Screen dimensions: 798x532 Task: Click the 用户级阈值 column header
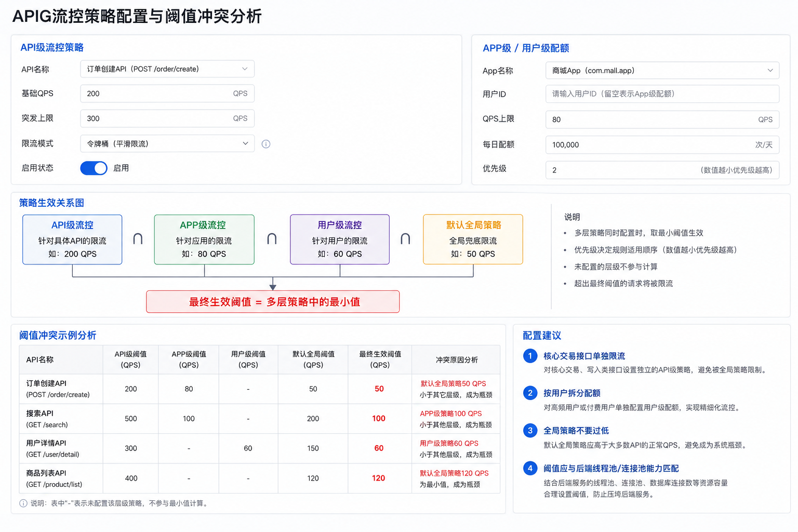click(248, 360)
